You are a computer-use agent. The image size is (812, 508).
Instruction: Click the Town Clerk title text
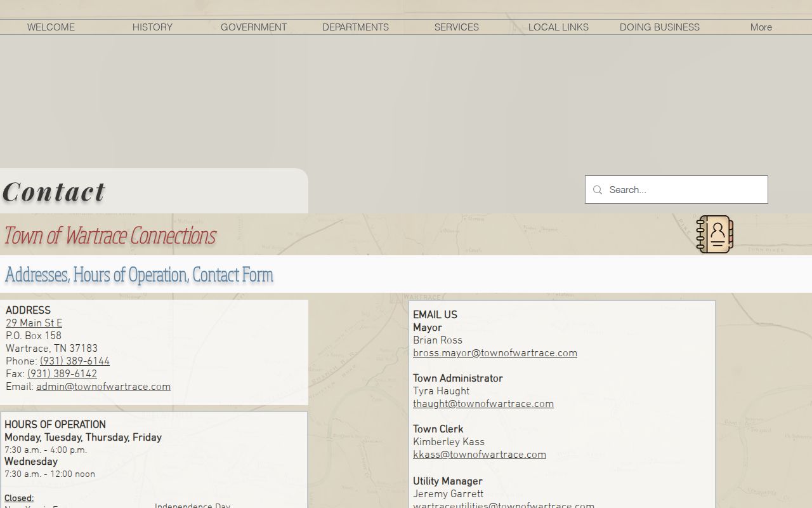coord(438,429)
